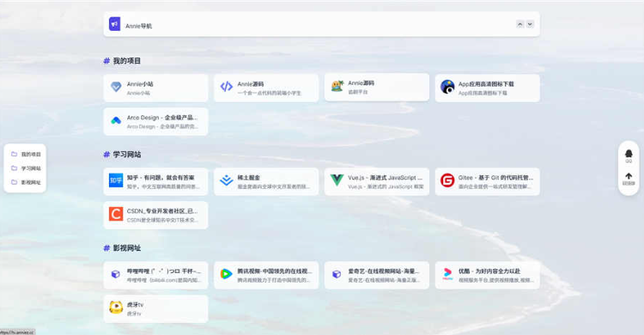Image resolution: width=644 pixels, height=335 pixels.
Task: Open 腾讯视频-中国领先的在线视频 title
Action: [275, 271]
